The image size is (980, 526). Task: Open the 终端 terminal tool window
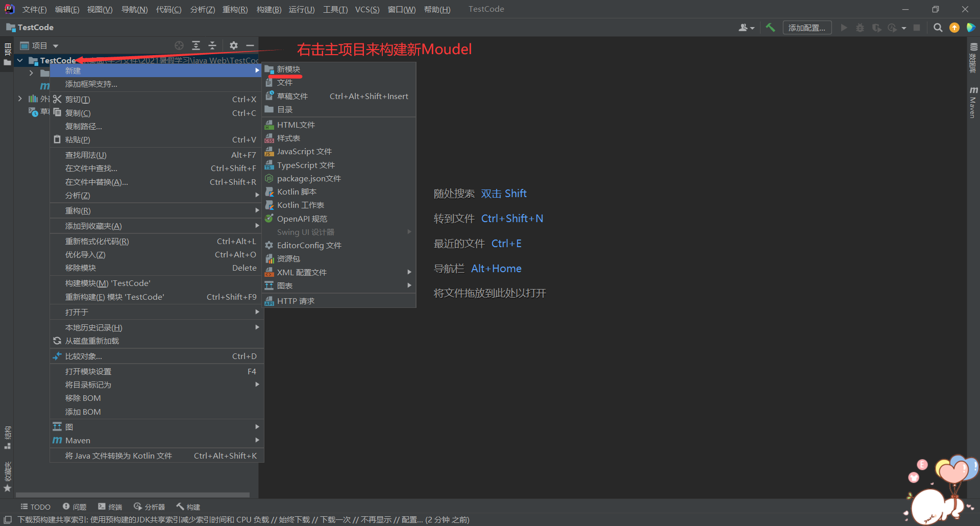[110, 507]
